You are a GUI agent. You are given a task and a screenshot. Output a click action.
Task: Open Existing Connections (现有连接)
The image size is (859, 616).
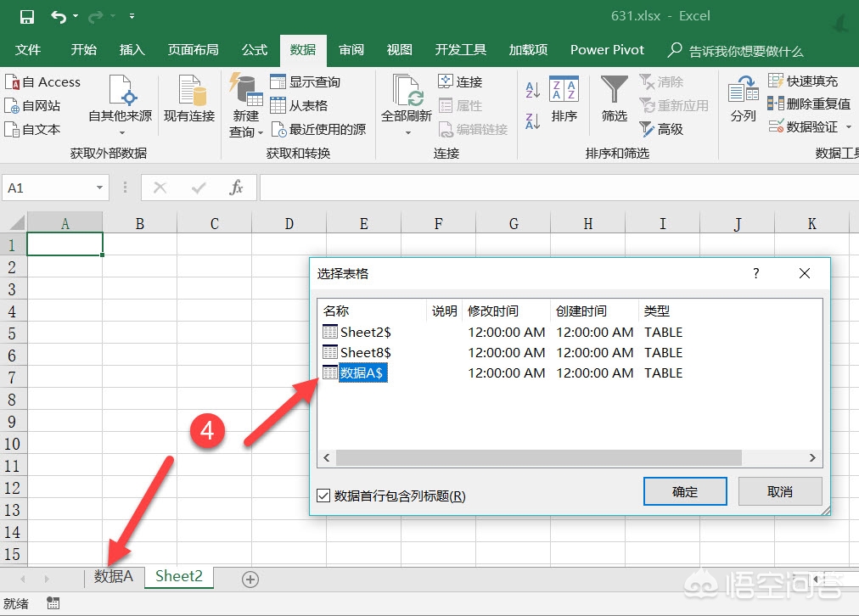coord(189,98)
